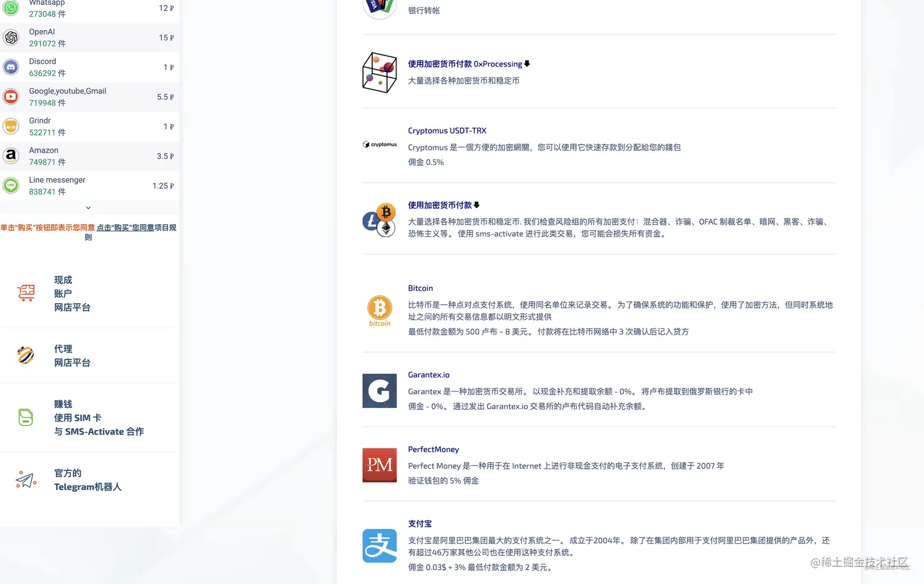Expand the 使用加密货币付款 option with risk warning
Screen dimensions: 924x584
coord(444,205)
